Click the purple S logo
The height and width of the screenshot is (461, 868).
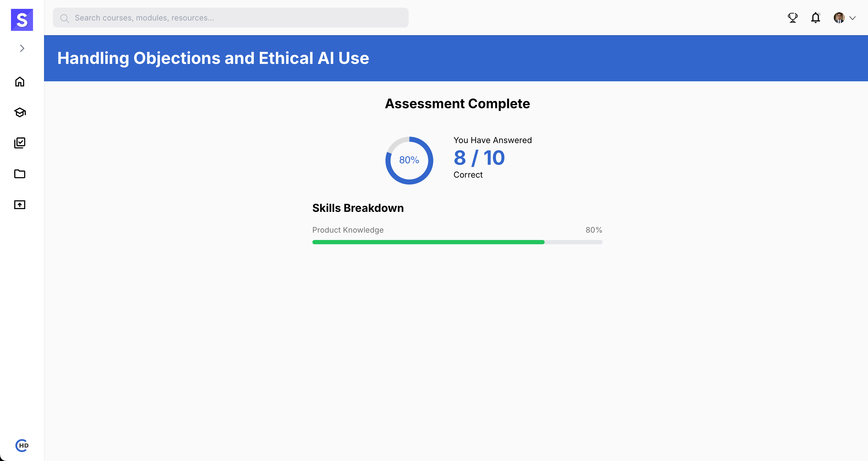[22, 20]
